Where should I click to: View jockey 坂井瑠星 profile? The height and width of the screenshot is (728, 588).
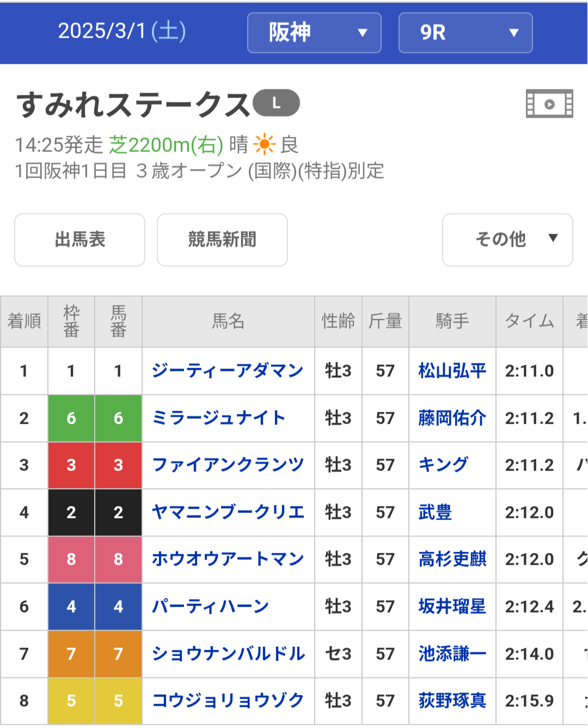point(452,607)
